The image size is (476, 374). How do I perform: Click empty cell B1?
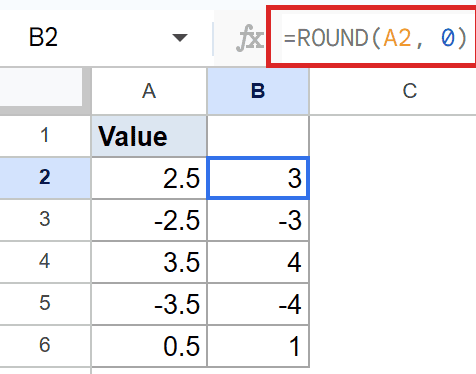(258, 136)
